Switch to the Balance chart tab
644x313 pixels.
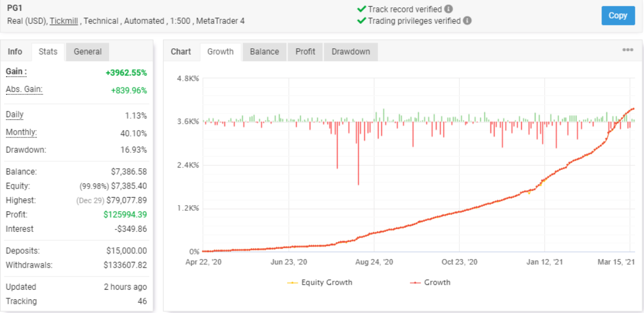264,52
